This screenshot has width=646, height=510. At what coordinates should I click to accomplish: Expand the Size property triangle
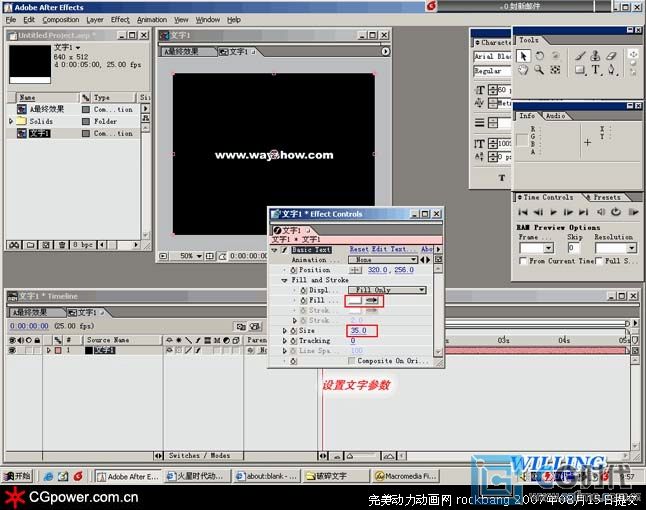point(284,331)
